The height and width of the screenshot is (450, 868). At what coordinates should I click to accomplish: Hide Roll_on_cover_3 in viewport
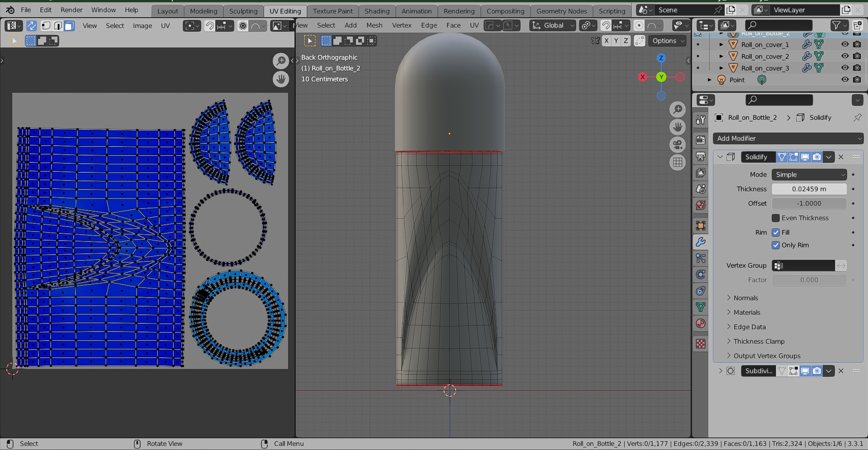click(x=845, y=68)
